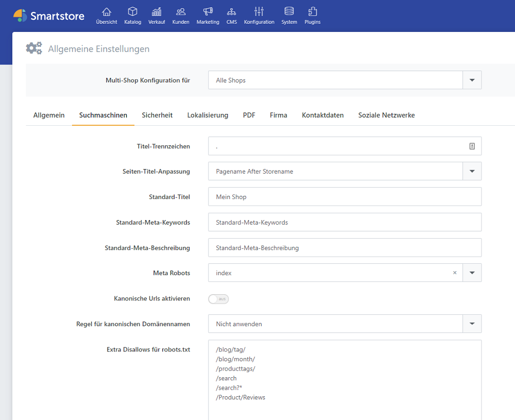Viewport: 515px width, 420px height.
Task: Switch to the Sicherheit tab
Action: tap(157, 115)
